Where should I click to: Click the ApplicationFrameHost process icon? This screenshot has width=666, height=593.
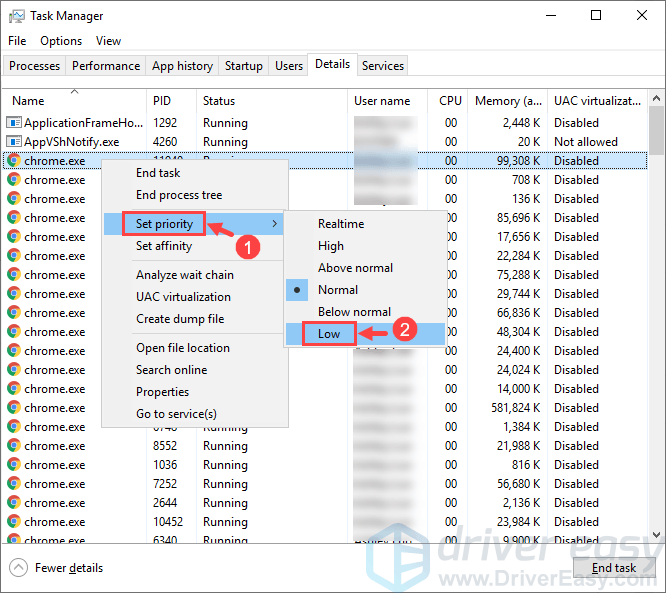click(x=14, y=123)
